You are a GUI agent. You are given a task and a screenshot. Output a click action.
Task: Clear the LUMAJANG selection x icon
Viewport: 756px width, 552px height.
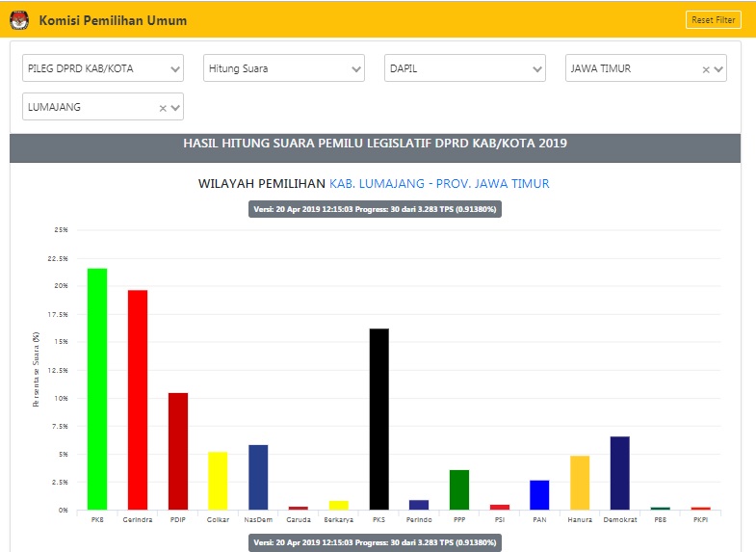coord(162,108)
